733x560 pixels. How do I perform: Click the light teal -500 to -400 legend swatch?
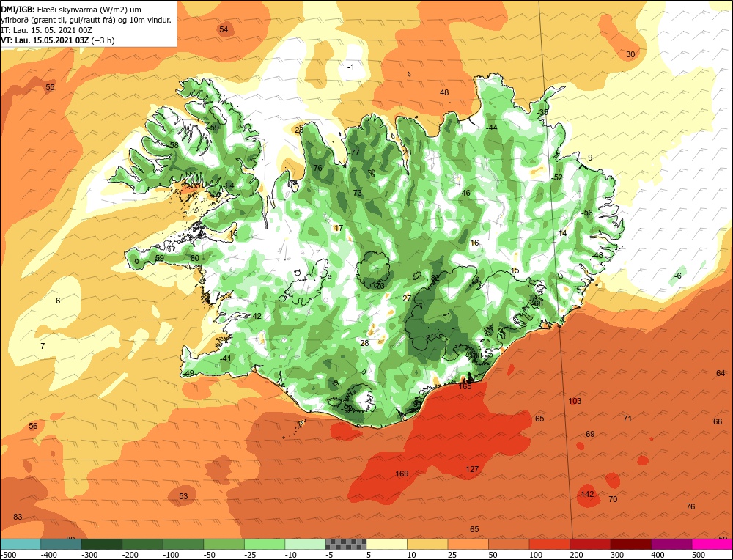[x=21, y=544]
